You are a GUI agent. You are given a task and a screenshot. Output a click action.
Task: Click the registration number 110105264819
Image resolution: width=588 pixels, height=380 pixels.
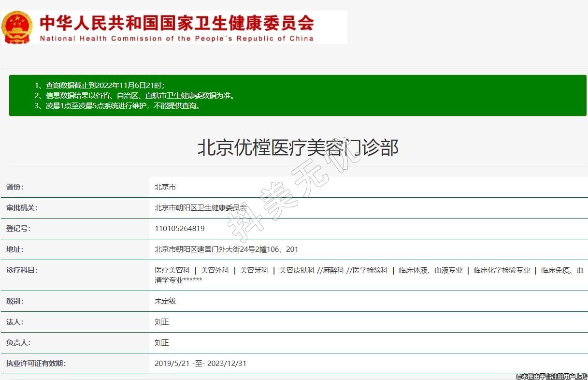[179, 229]
